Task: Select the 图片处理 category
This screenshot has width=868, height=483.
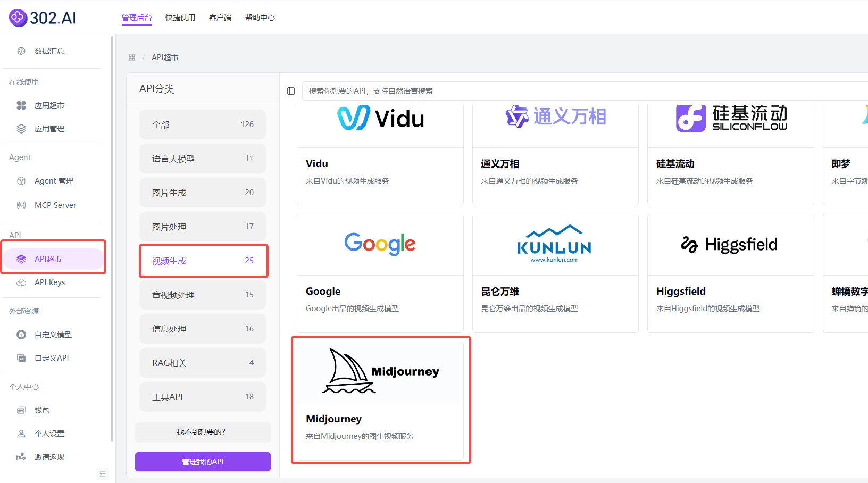Action: [x=203, y=227]
